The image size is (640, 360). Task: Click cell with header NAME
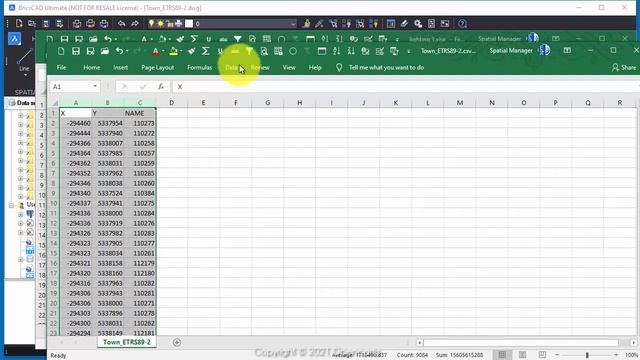point(140,113)
